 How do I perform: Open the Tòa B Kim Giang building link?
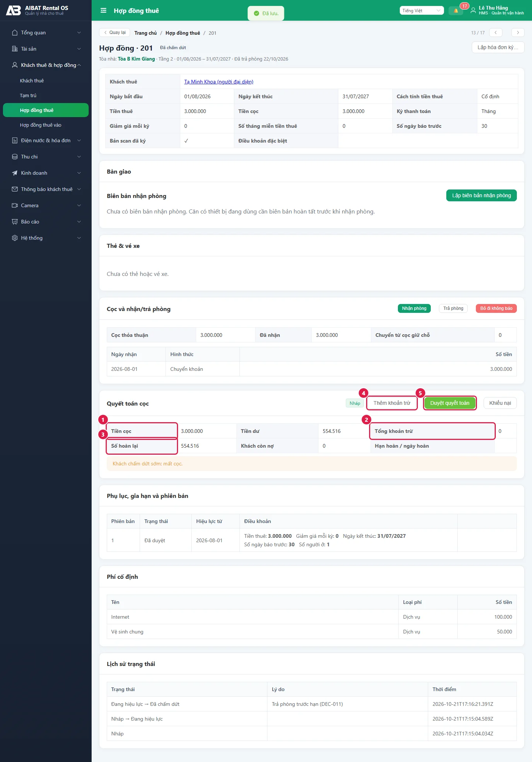click(136, 59)
